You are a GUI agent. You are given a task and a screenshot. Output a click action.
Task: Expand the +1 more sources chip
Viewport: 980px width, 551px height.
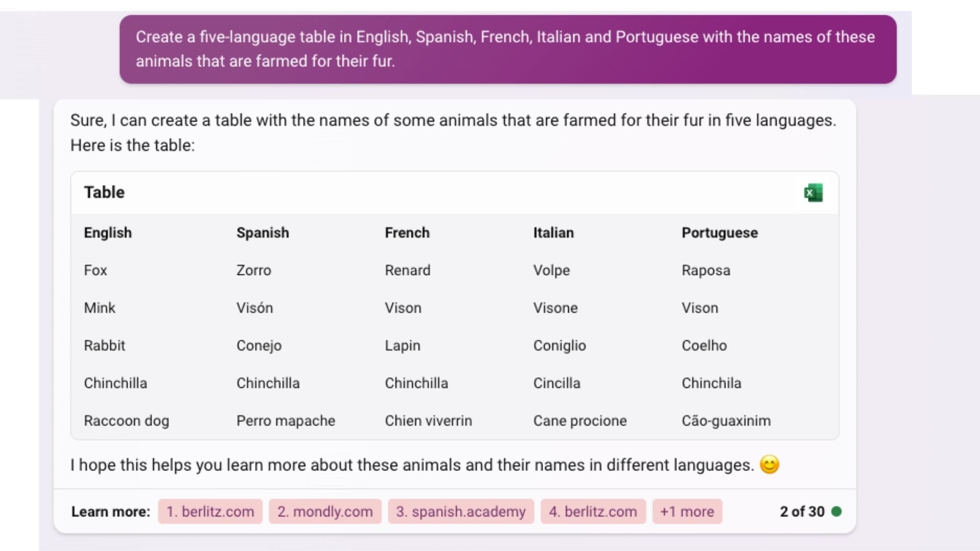(x=687, y=511)
